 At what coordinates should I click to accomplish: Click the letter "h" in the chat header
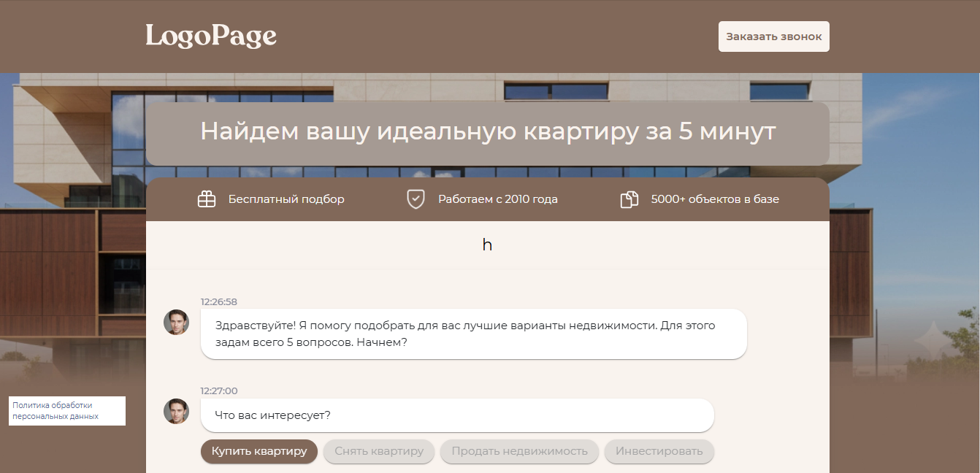click(487, 245)
